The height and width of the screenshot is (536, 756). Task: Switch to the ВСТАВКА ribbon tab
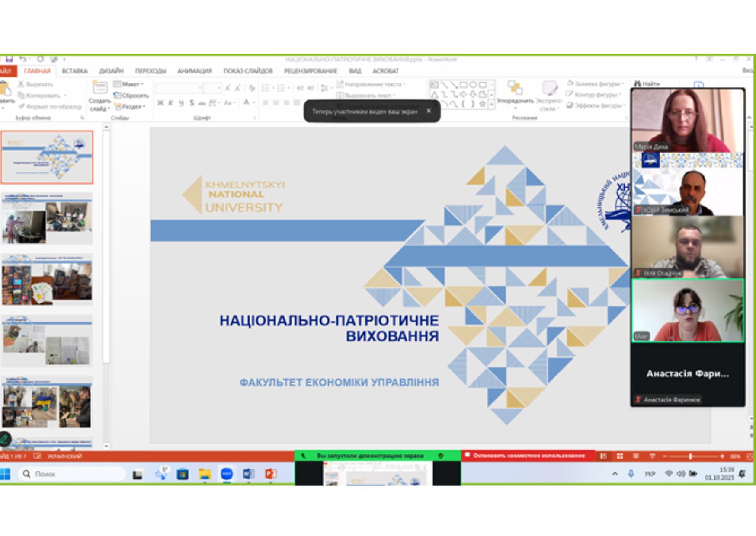tap(74, 71)
